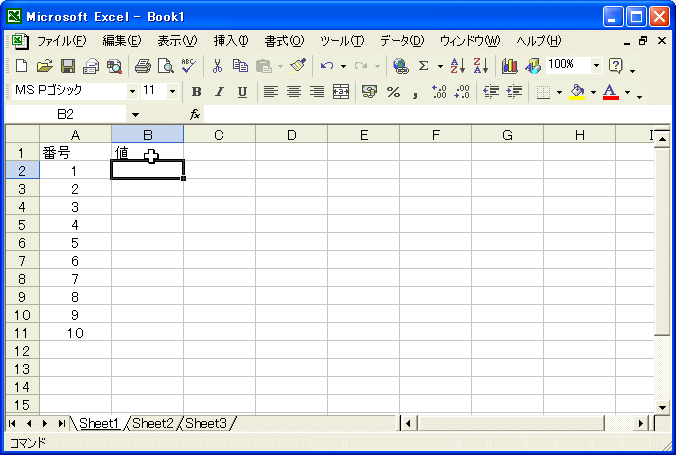Image resolution: width=676 pixels, height=455 pixels.
Task: Undo the last action
Action: tap(327, 66)
